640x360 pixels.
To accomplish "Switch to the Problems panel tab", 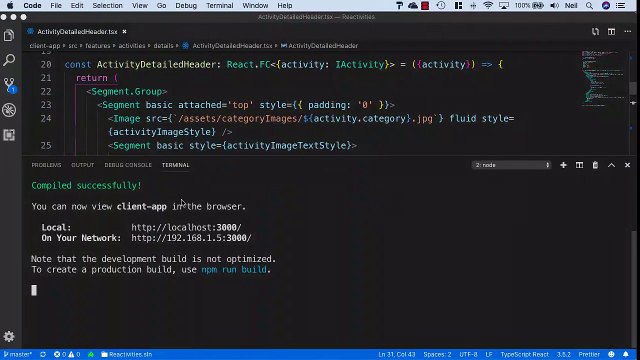I will [x=46, y=165].
